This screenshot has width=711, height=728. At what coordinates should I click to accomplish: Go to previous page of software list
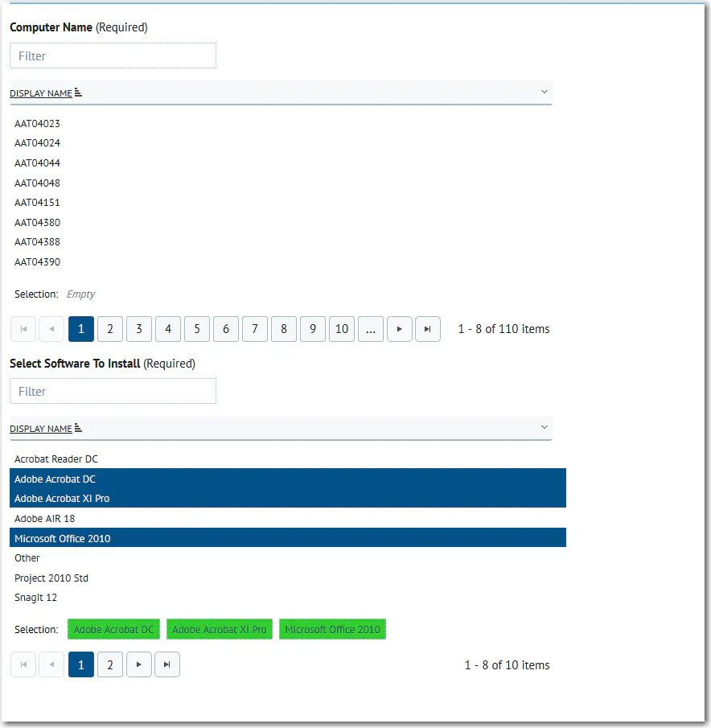click(x=51, y=664)
